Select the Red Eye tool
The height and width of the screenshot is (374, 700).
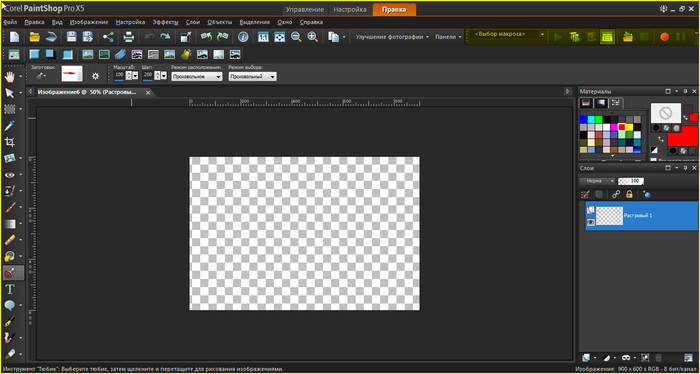tap(9, 175)
